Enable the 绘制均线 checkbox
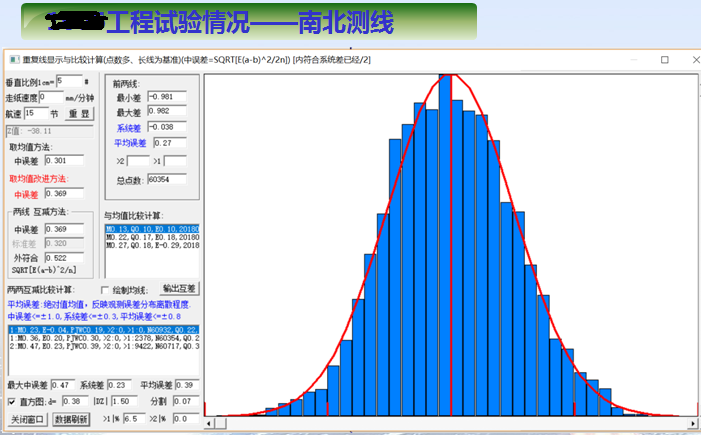 (105, 291)
